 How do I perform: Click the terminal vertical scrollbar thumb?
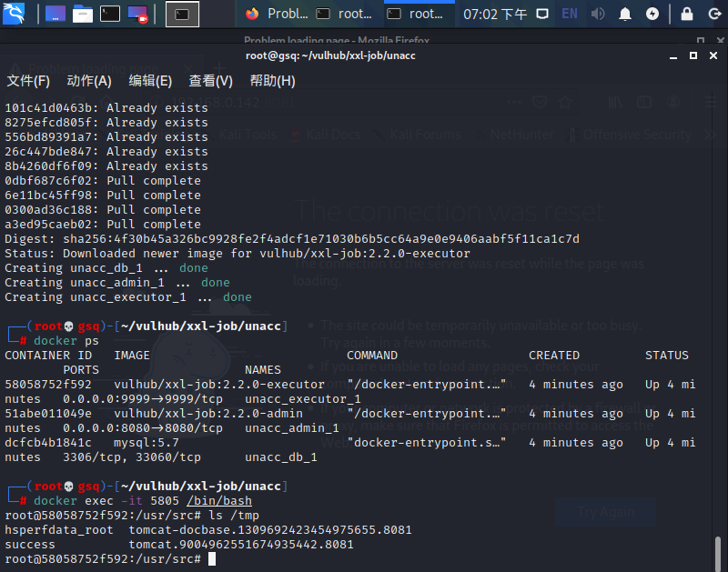[x=718, y=554]
